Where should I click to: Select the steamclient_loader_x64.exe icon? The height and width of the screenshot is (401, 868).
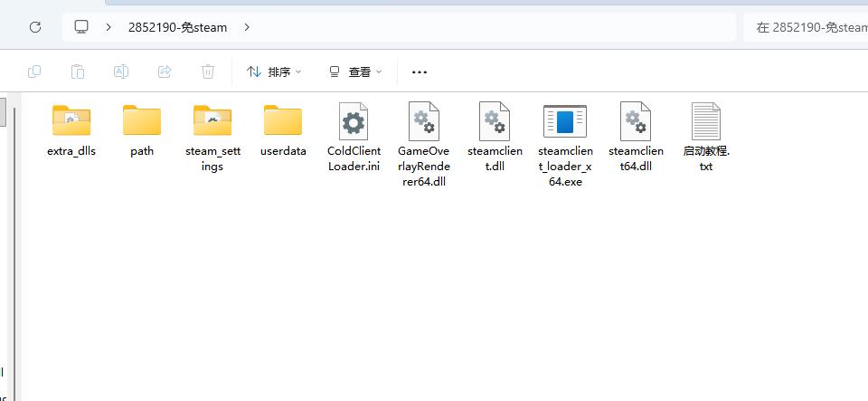tap(564, 121)
